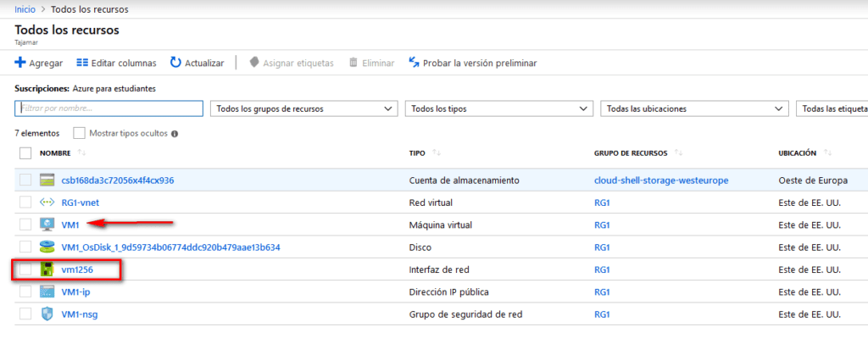Refresh the list with Actualizar

[x=197, y=63]
